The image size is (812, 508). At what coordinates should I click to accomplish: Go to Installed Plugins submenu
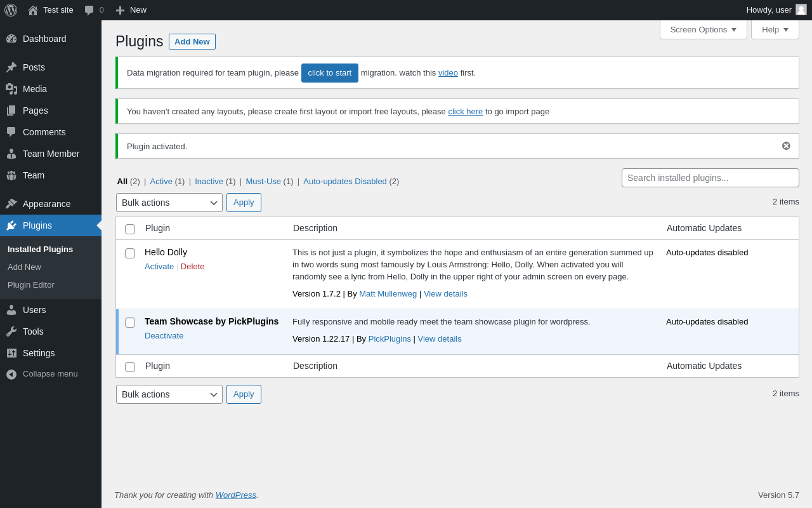[x=40, y=250]
